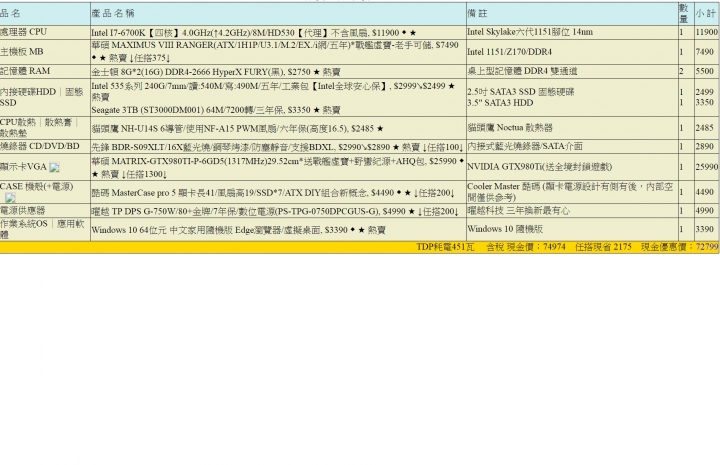Click the 3.5" SATA3 HDD note
Image resolution: width=720 pixels, height=465 pixels.
point(501,103)
